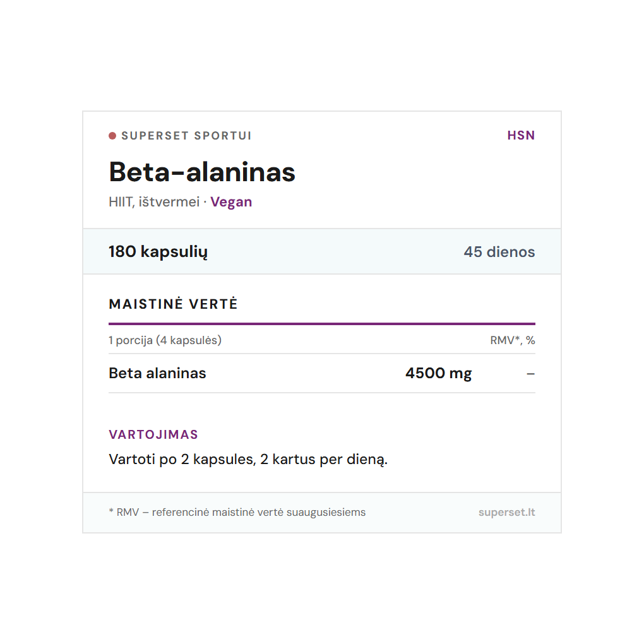Select the Beta alaninas ingredient row name
644x644 pixels.
click(157, 373)
